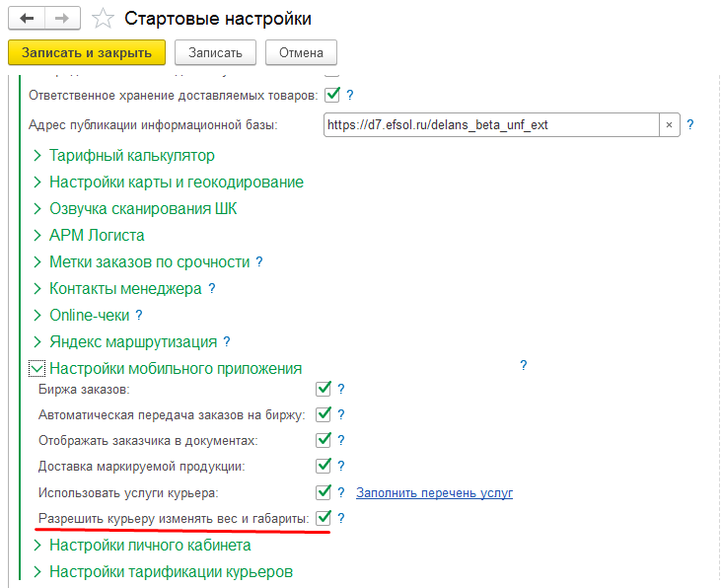
Task: Open help for Настройки мобильного приложения
Action: (x=524, y=365)
